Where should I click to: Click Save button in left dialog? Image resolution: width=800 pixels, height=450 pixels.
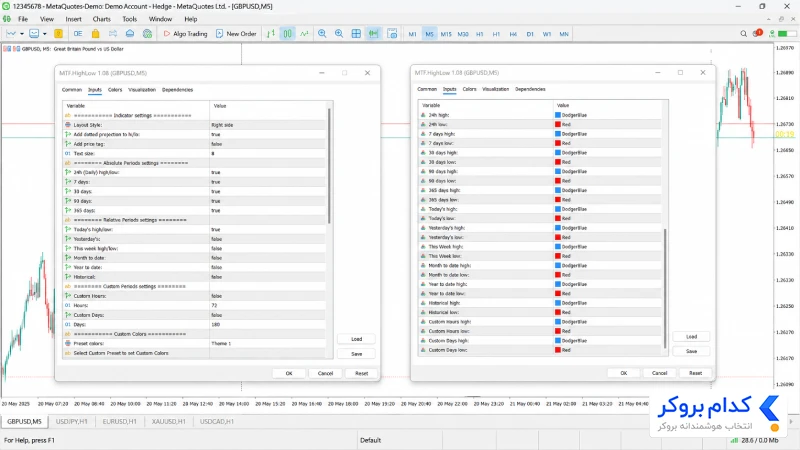point(356,354)
